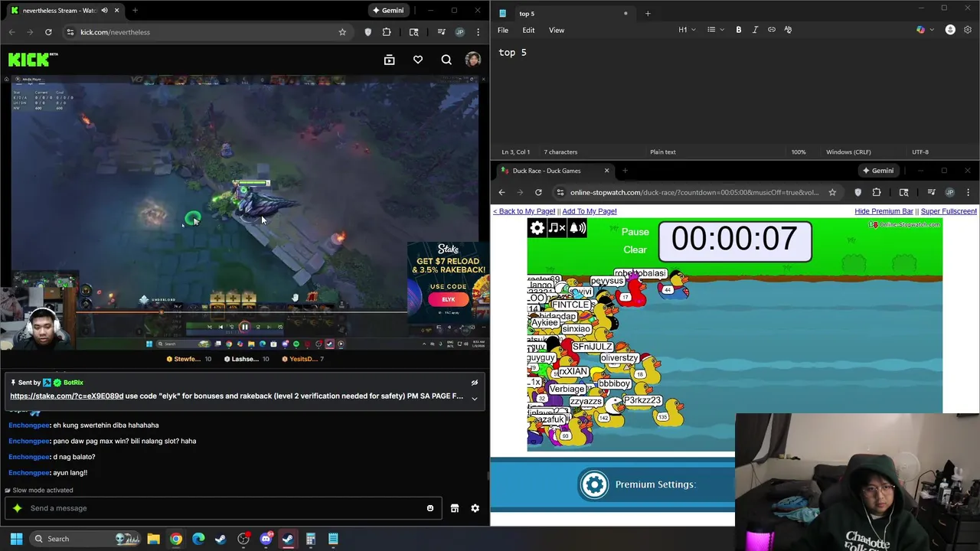The image size is (980, 551).
Task: Go back in duck race browser window
Action: 501,192
